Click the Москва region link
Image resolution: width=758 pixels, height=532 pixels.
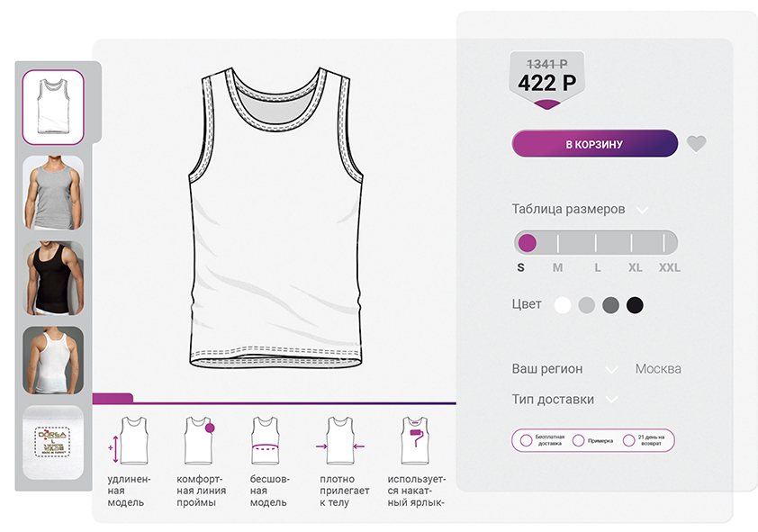tap(658, 369)
